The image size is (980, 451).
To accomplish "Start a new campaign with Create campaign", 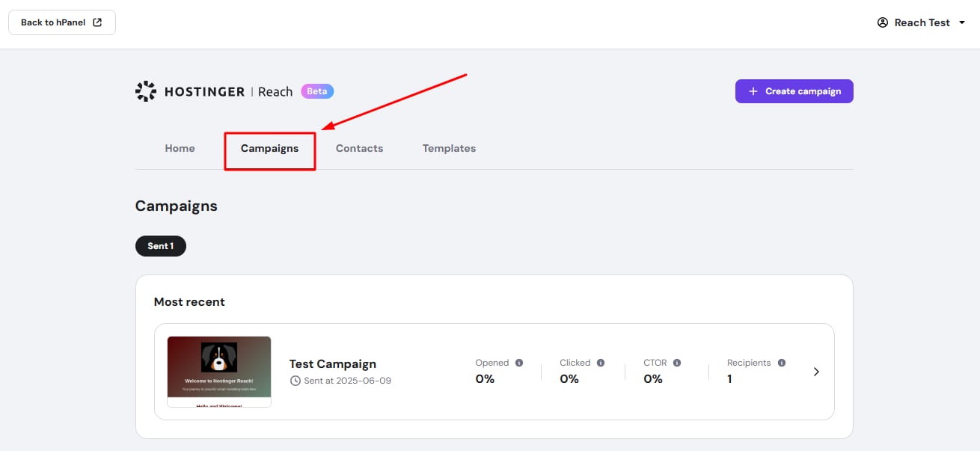I will click(794, 91).
